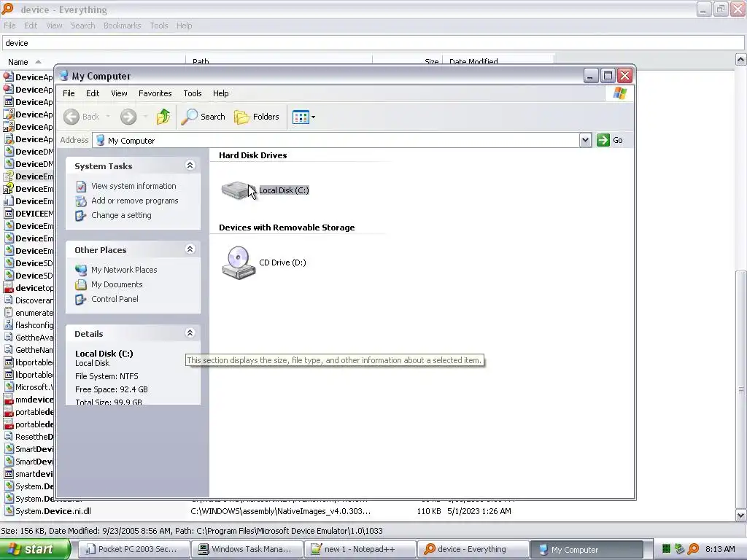Open Edit menu in My Computer
Screen dimensions: 747x560
coord(93,93)
